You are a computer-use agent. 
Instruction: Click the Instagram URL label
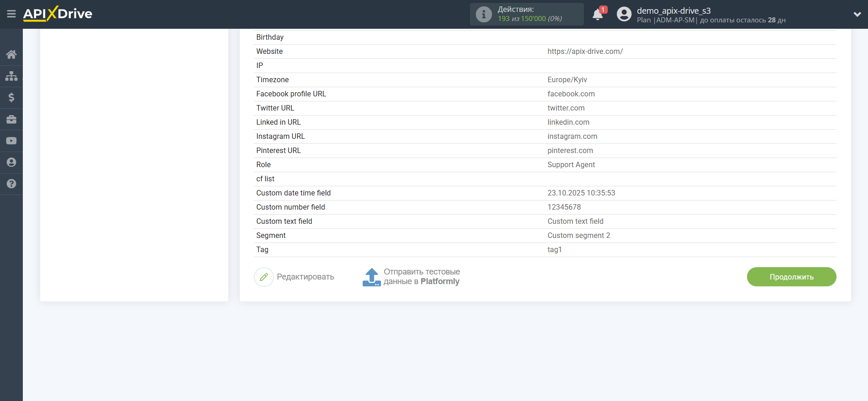(280, 137)
